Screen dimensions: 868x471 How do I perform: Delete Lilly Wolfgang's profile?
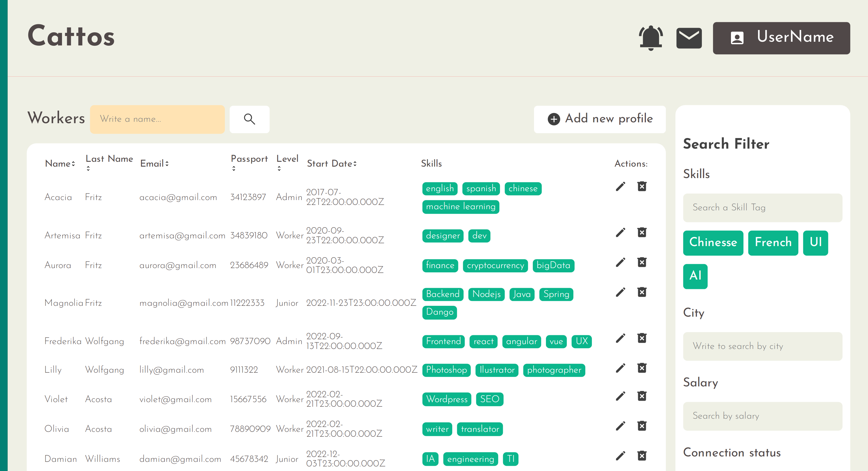tap(642, 368)
